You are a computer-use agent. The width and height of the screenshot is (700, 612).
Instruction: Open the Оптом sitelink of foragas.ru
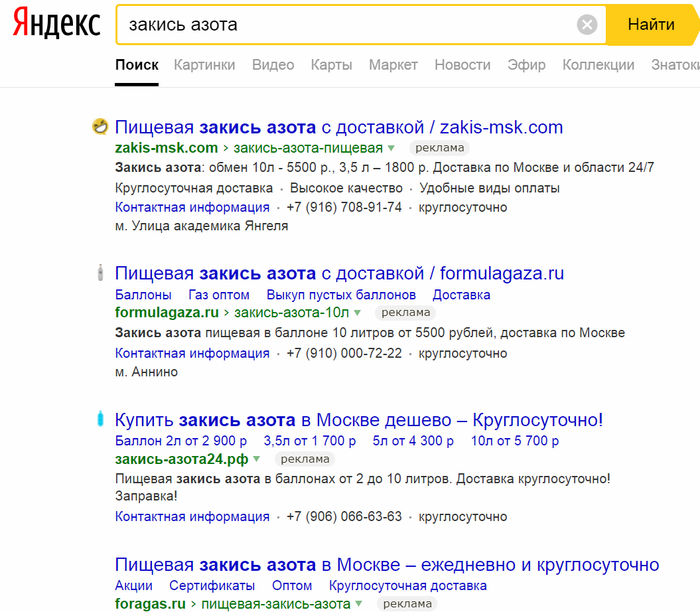click(x=292, y=585)
